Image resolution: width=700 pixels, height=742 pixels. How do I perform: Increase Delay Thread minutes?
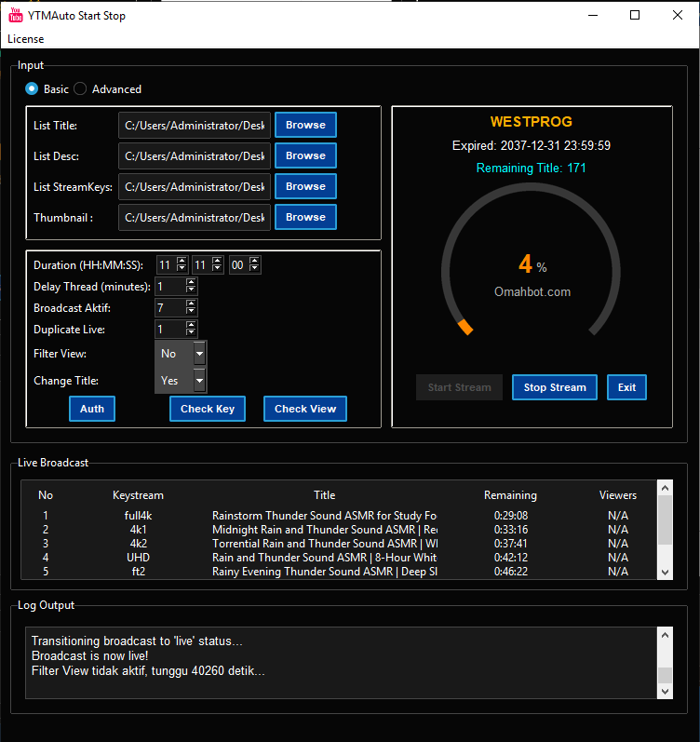click(x=191, y=282)
